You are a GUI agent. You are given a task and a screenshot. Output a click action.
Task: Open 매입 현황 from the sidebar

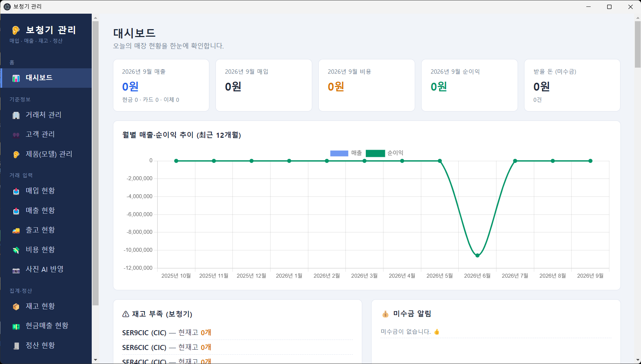(x=46, y=191)
